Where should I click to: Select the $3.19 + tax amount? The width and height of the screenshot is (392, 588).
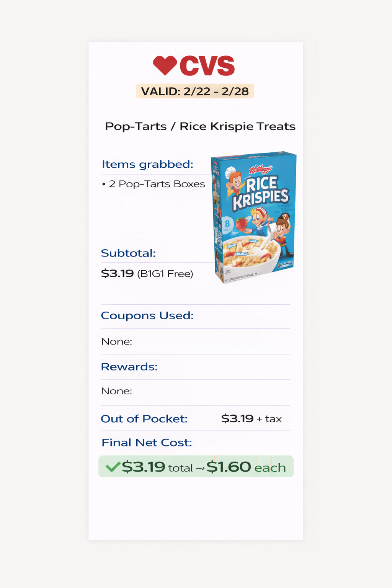point(251,418)
